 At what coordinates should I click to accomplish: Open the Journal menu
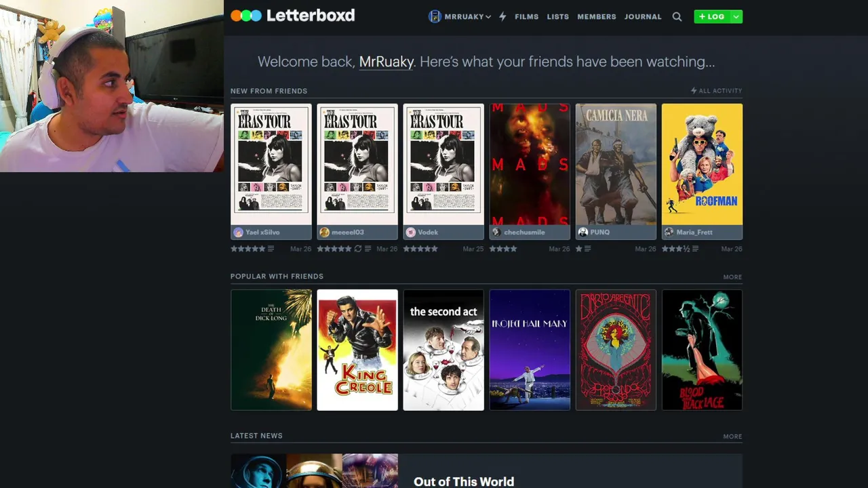pos(643,16)
